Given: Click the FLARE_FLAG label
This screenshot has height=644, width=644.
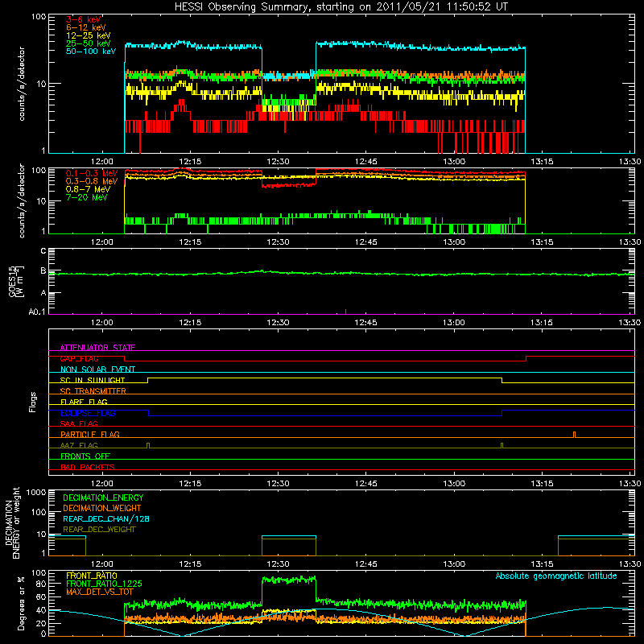Looking at the screenshot, I should pos(84,402).
